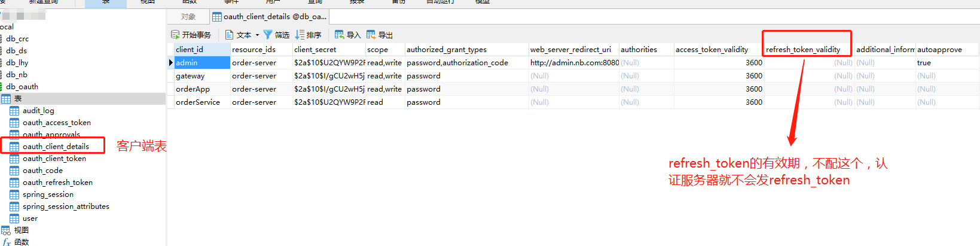Switch to the Objects (对象) tab

pyautogui.click(x=188, y=17)
